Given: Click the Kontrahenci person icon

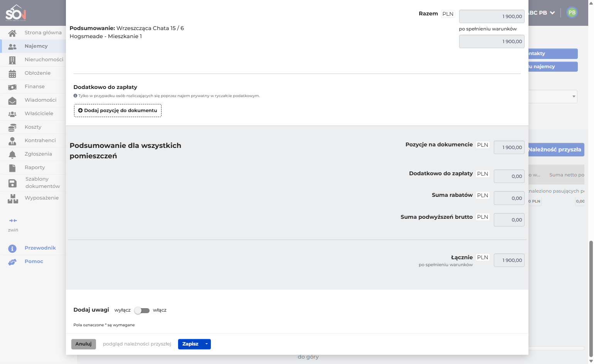Looking at the screenshot, I should click(12, 141).
